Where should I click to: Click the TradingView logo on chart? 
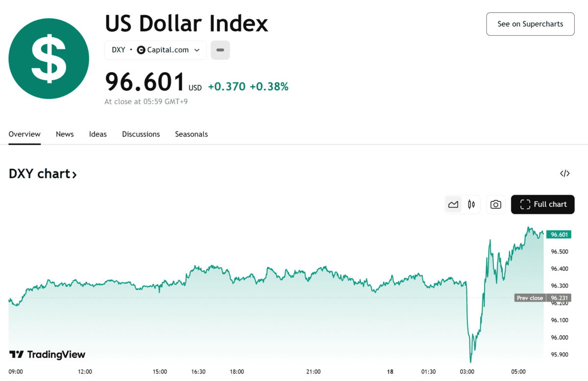pyautogui.click(x=47, y=355)
